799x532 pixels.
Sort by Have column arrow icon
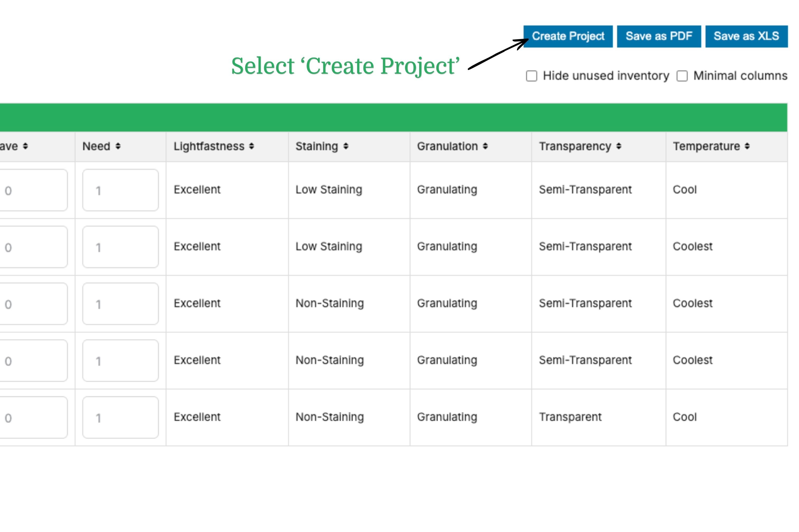(x=25, y=146)
